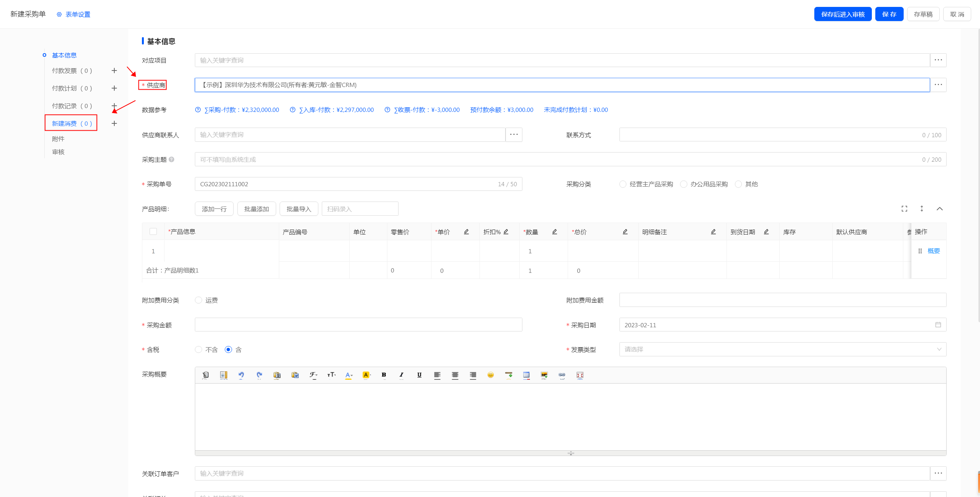Go to 付款记录 section in sidebar
980x497 pixels.
[72, 106]
